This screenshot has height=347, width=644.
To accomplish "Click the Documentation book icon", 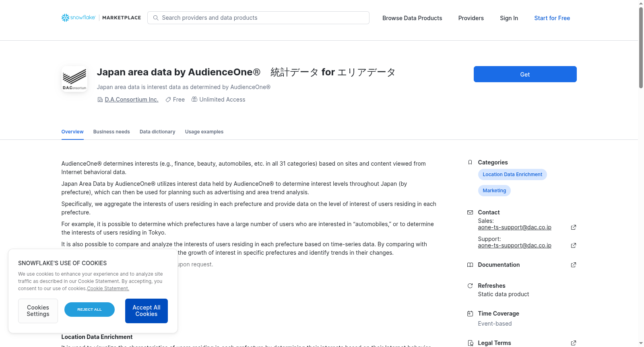I will click(470, 265).
